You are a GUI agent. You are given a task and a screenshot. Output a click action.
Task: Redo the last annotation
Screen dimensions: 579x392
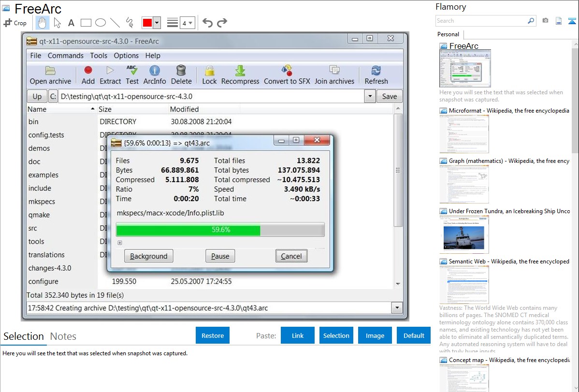222,23
